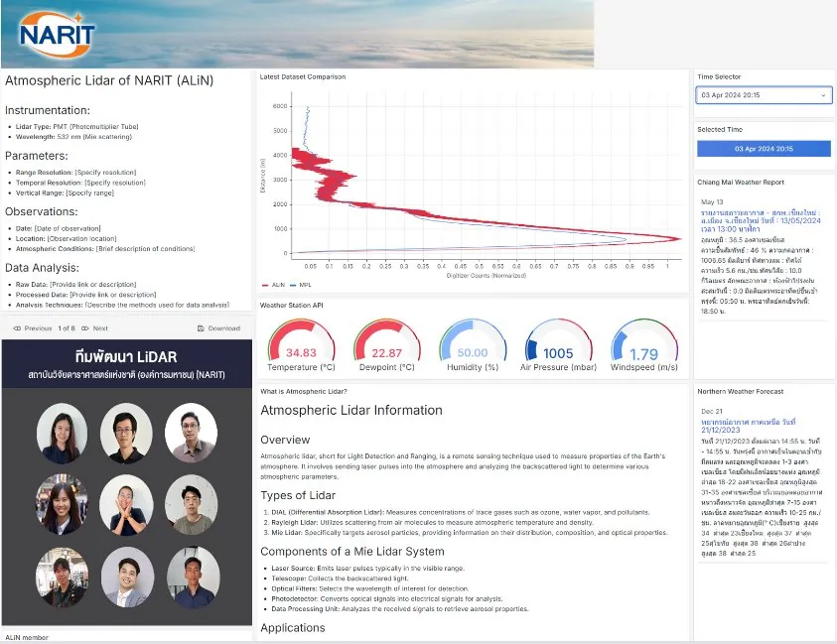Click the 'Processed Data' list item
The image size is (837, 644).
point(86,295)
